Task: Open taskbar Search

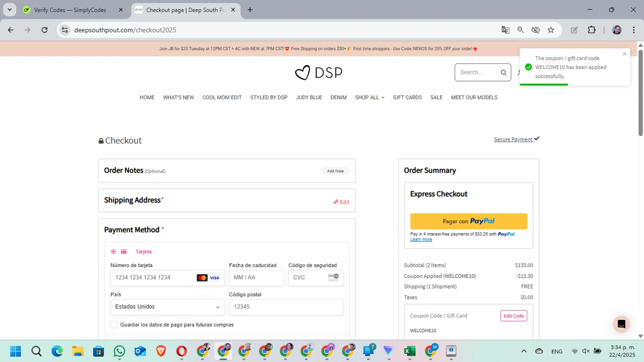Action: click(x=36, y=351)
